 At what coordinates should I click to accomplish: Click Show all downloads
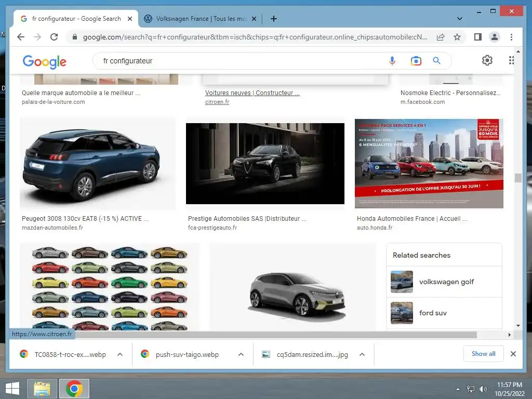click(484, 354)
